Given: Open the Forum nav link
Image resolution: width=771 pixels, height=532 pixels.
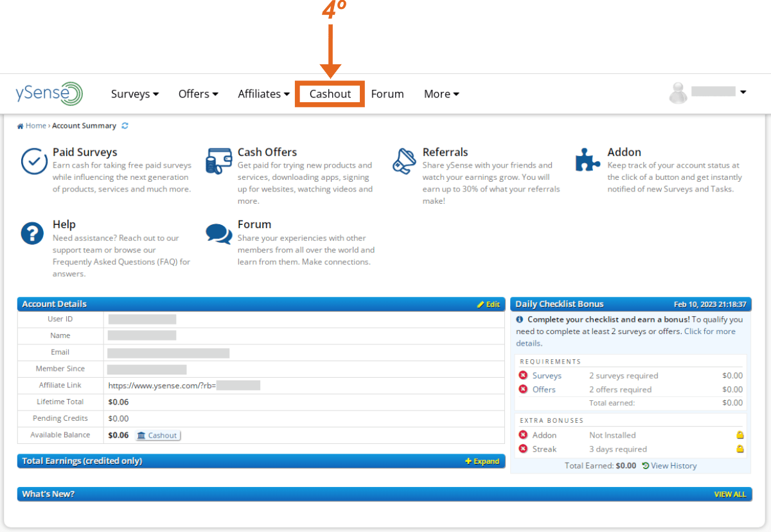Looking at the screenshot, I should pos(387,94).
